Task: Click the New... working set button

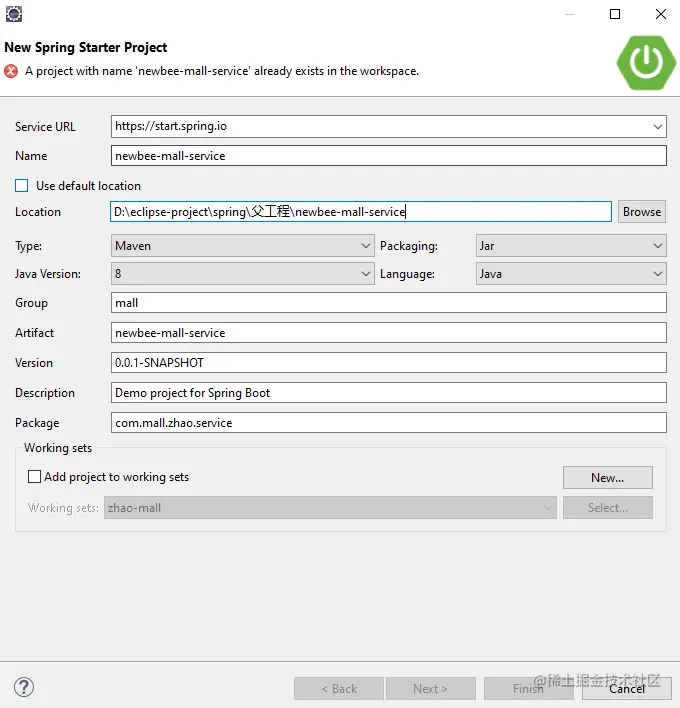Action: 607,477
